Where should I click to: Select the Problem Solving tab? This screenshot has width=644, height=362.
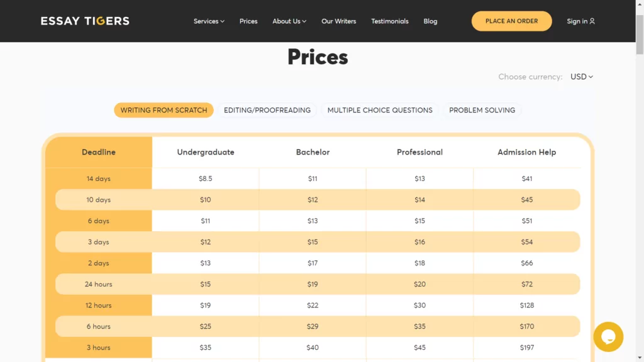pos(482,110)
